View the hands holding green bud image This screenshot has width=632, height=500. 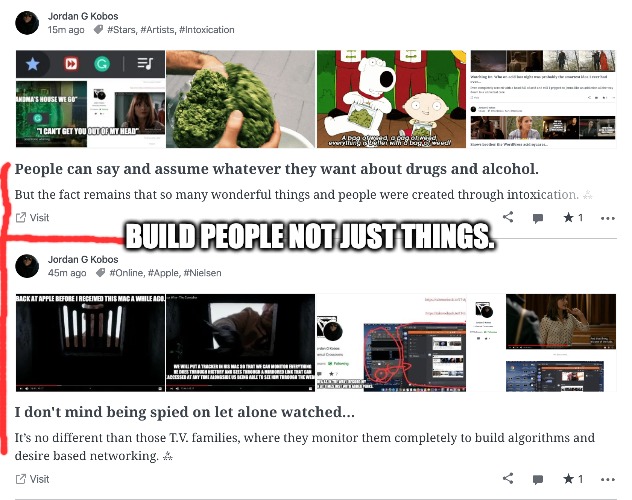[x=240, y=99]
